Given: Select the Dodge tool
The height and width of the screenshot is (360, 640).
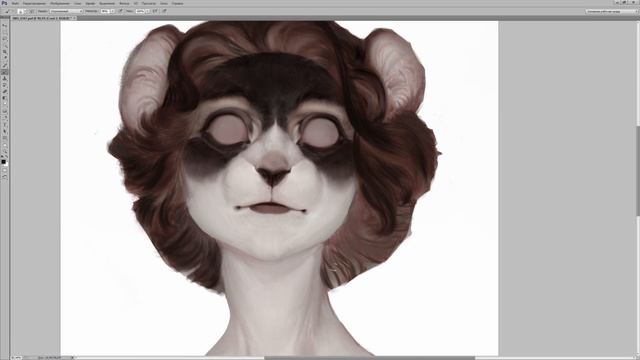Looking at the screenshot, I should pyautogui.click(x=5, y=111).
